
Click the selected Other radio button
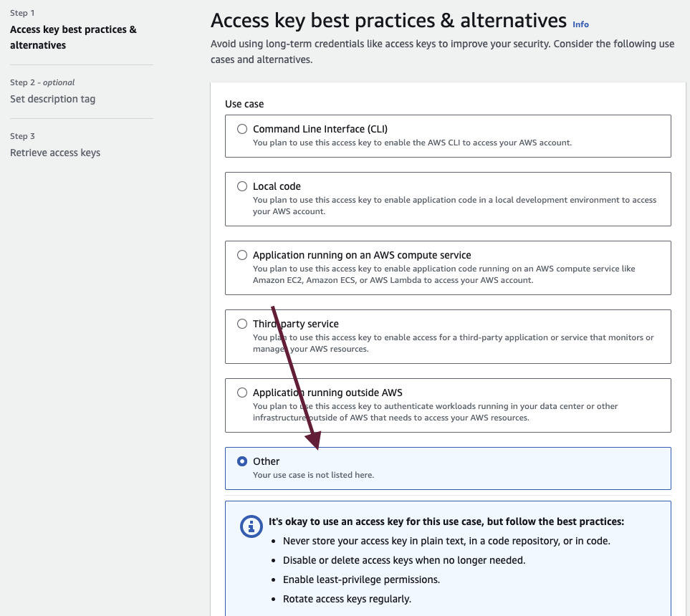pos(242,461)
